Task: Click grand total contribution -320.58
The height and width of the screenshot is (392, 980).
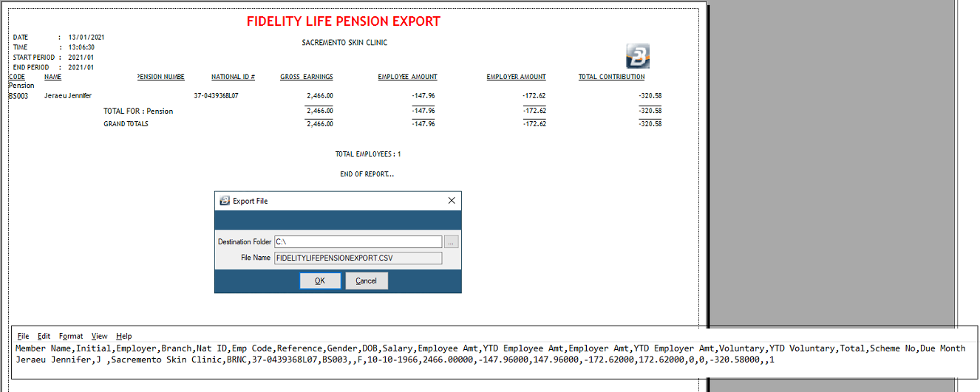Action: [650, 124]
